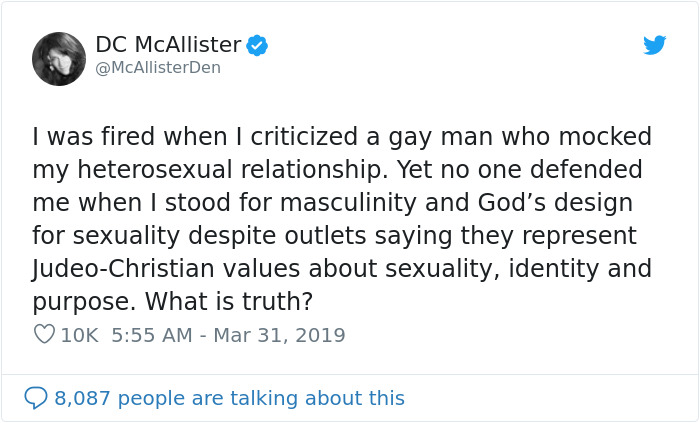Click the speech bubble reply icon

coord(36,398)
